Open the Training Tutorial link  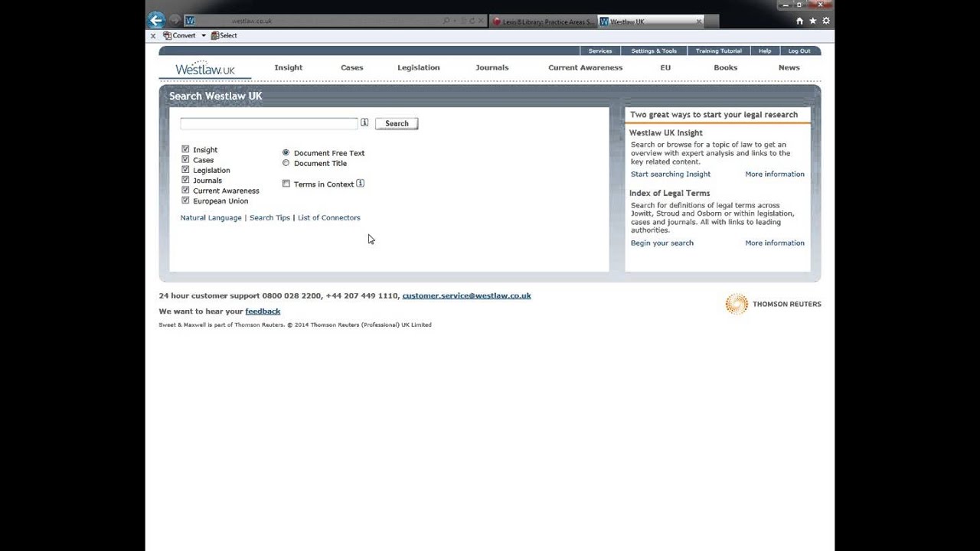(x=719, y=51)
